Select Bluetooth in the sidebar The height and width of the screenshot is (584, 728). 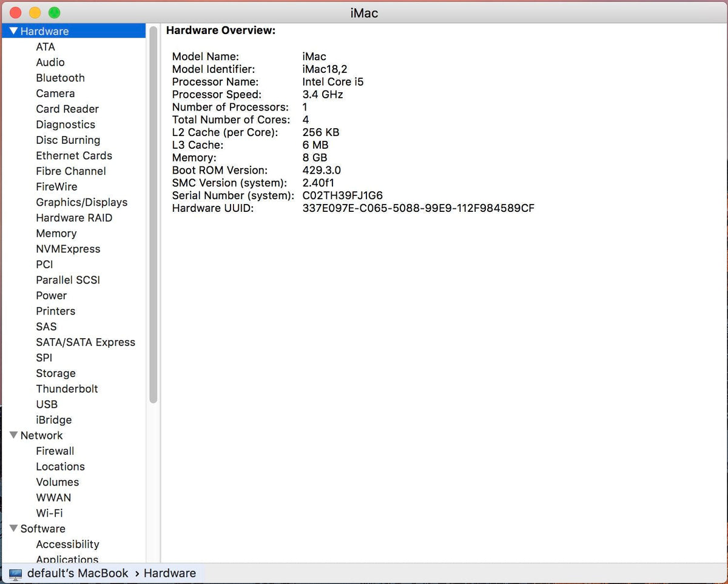(61, 78)
